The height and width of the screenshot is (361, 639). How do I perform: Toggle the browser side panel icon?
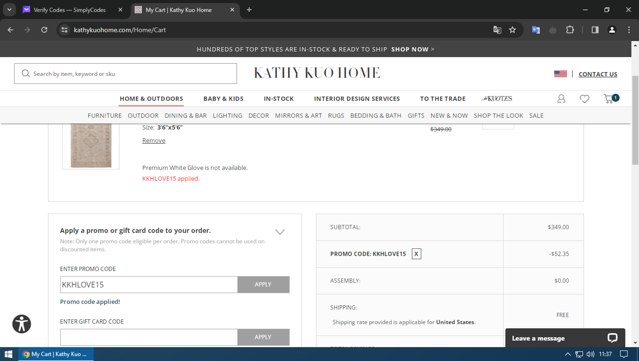click(x=595, y=30)
